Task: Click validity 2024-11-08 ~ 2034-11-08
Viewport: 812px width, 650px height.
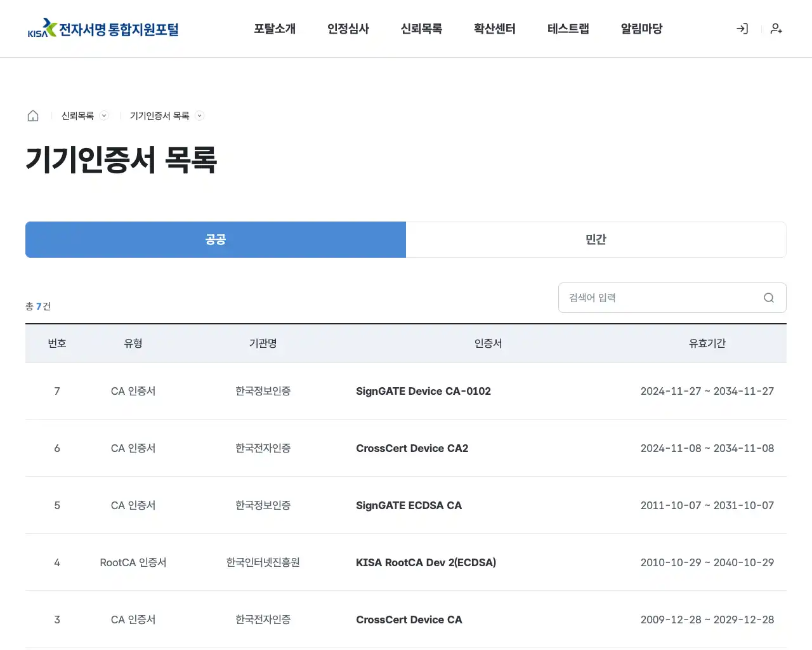Action: point(707,448)
